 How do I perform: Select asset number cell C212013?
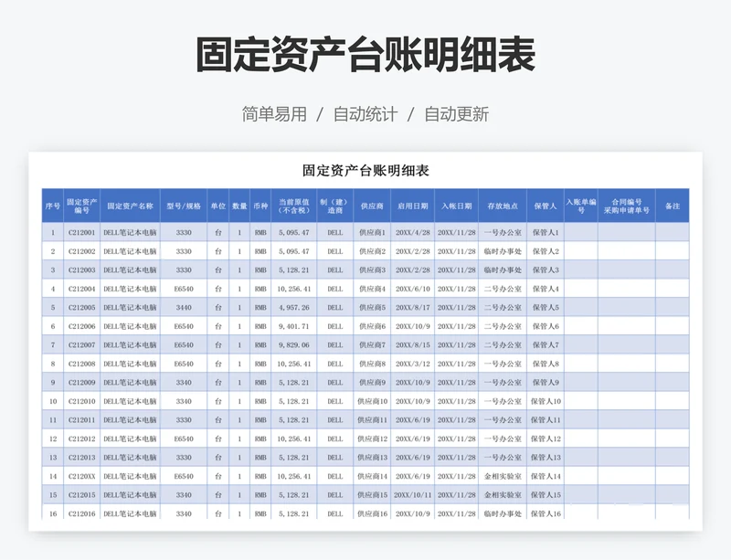click(x=82, y=458)
